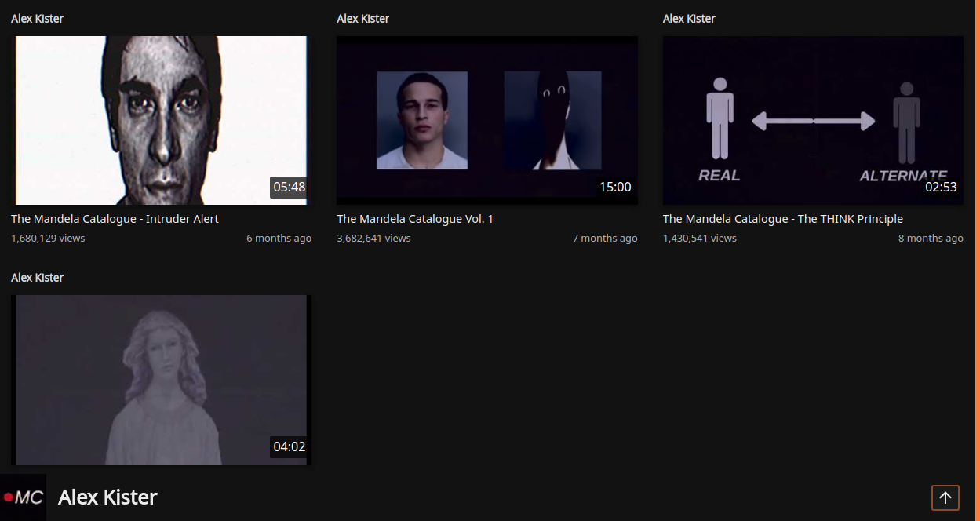
Task: Click the '7 months ago' label
Action: tap(605, 238)
